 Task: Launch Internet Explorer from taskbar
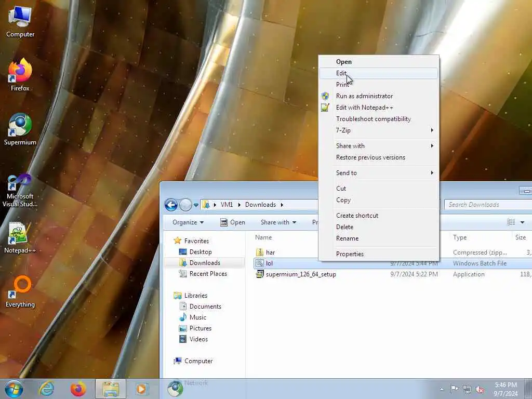click(x=46, y=389)
